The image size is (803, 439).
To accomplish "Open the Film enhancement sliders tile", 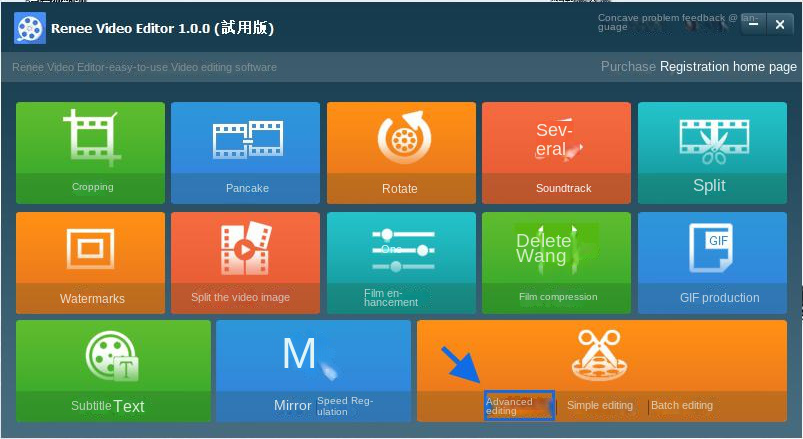I will point(401,263).
